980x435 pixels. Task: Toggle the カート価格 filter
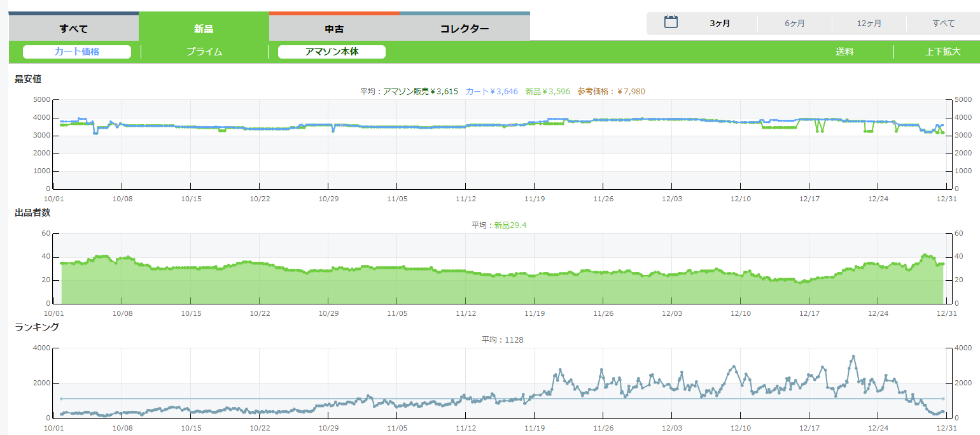click(x=77, y=52)
